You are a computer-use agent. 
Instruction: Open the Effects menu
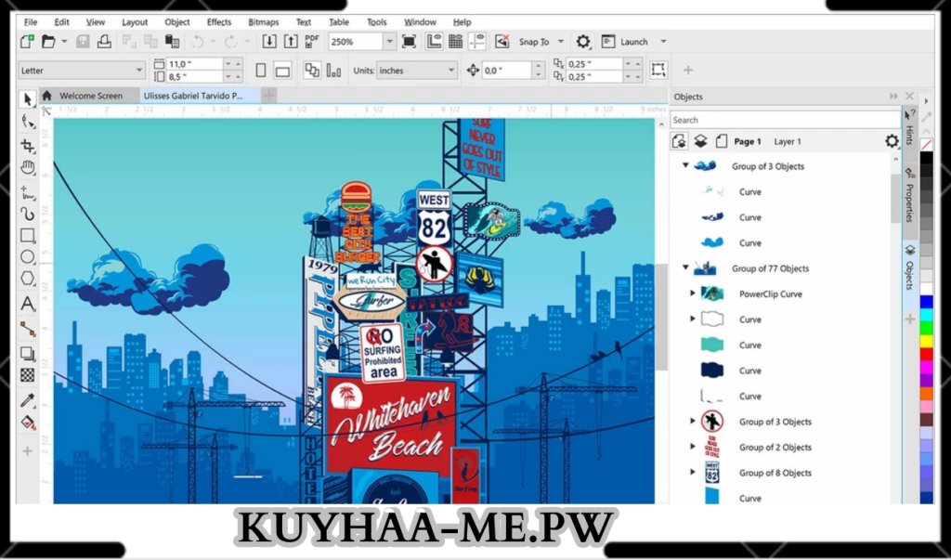point(219,22)
